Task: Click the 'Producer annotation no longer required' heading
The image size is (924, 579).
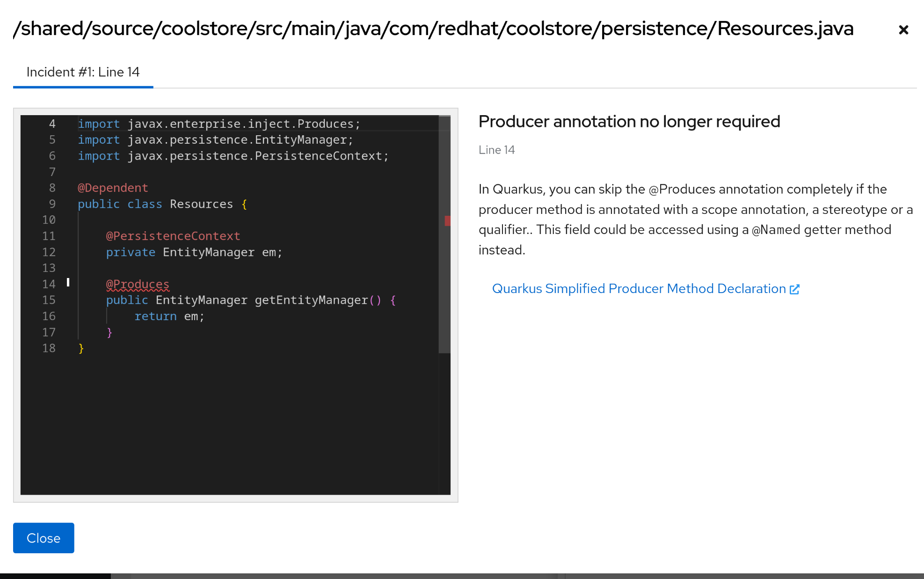Action: pos(629,122)
